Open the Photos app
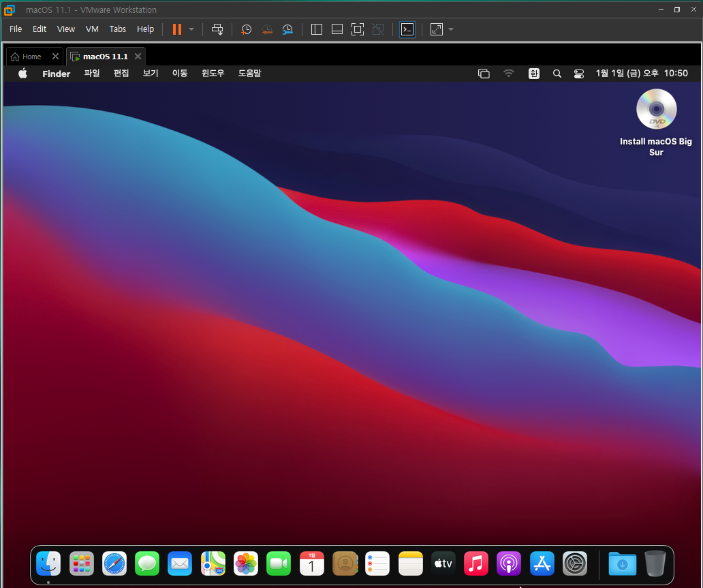 pos(246,563)
